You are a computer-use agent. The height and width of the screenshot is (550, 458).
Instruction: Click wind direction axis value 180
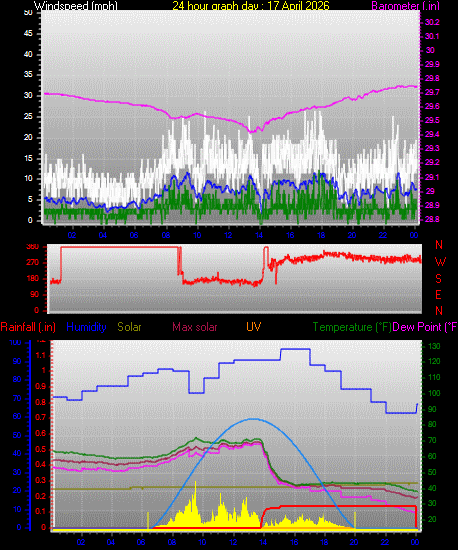click(33, 279)
